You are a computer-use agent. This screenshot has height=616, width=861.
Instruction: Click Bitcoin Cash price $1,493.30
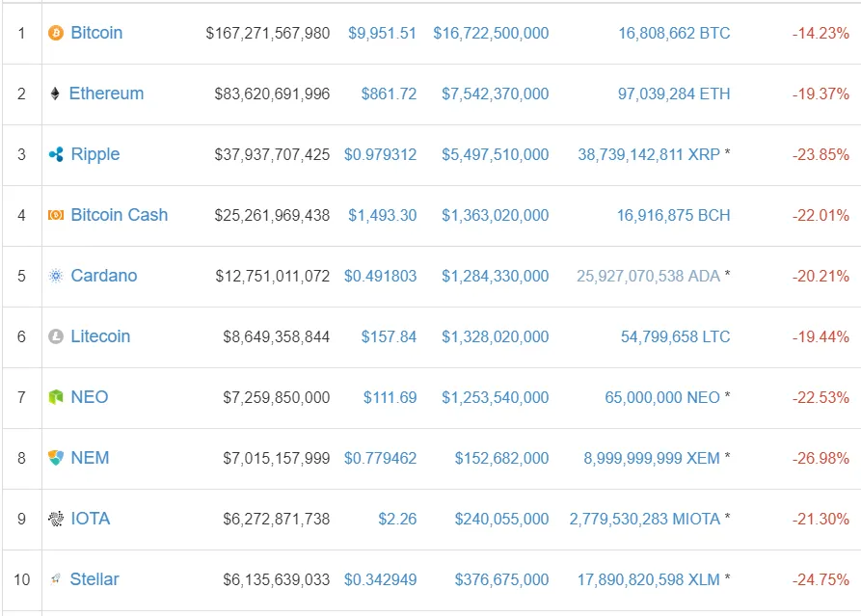click(x=382, y=216)
